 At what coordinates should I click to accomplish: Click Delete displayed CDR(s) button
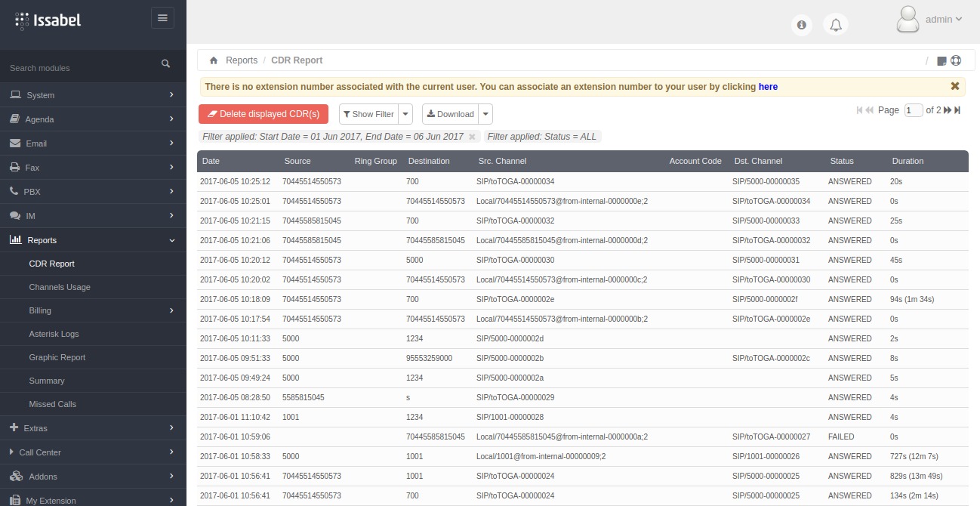pyautogui.click(x=263, y=114)
